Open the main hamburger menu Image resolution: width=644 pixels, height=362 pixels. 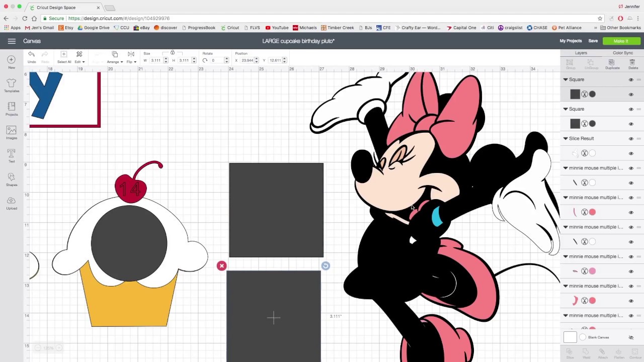pos(12,41)
